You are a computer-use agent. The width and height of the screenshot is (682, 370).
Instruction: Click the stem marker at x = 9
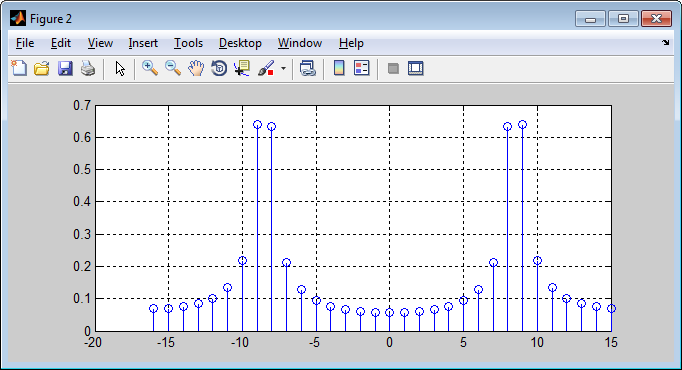point(522,125)
